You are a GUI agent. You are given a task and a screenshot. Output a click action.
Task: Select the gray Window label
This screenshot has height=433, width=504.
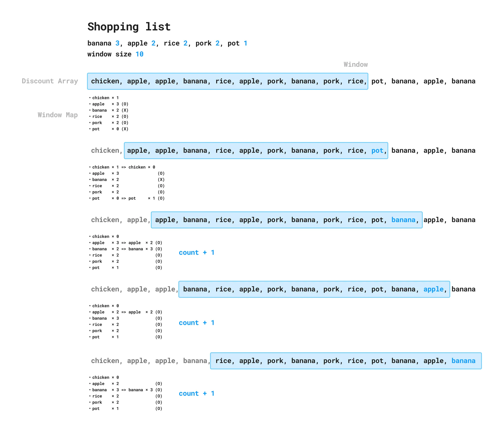(x=355, y=64)
